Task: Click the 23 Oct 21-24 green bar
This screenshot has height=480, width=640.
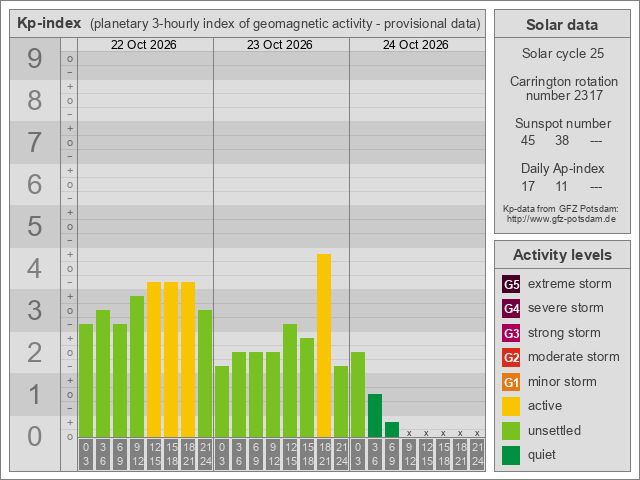Action: (x=341, y=401)
